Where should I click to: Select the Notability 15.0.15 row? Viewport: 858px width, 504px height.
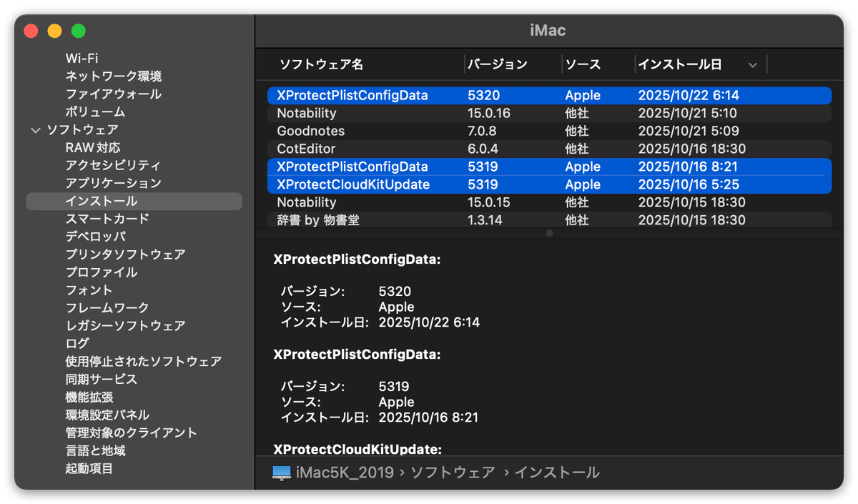[x=549, y=202]
